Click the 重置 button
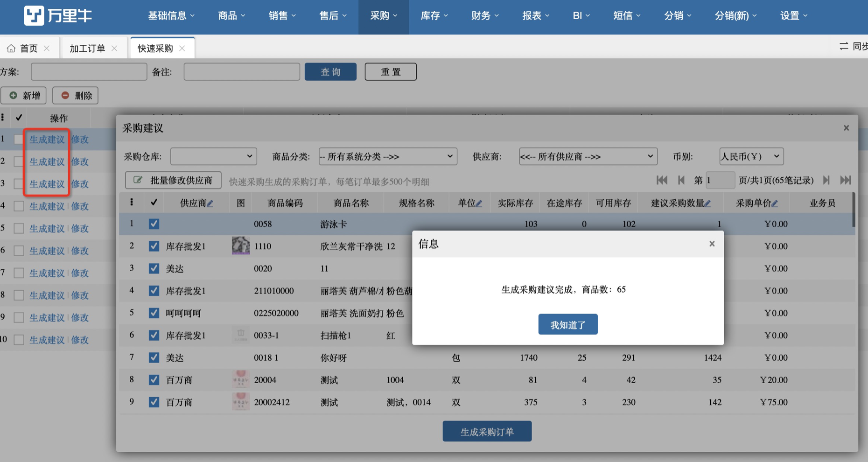 click(x=391, y=72)
